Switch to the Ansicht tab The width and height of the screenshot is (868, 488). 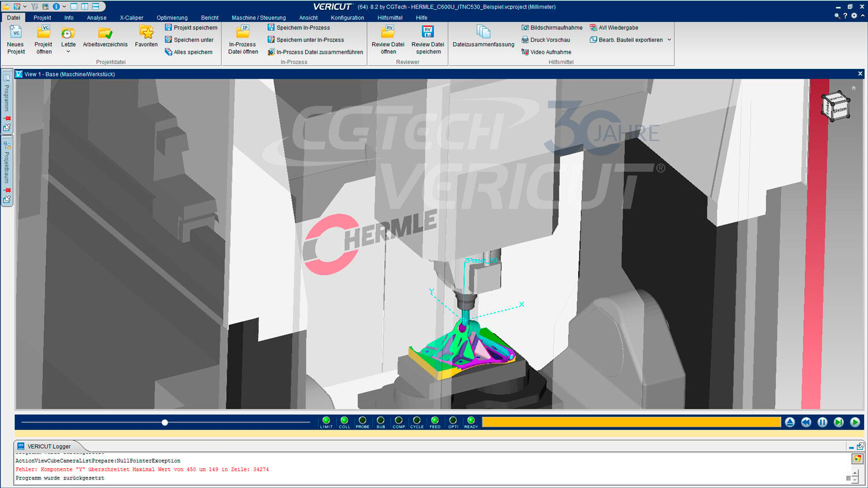[308, 17]
